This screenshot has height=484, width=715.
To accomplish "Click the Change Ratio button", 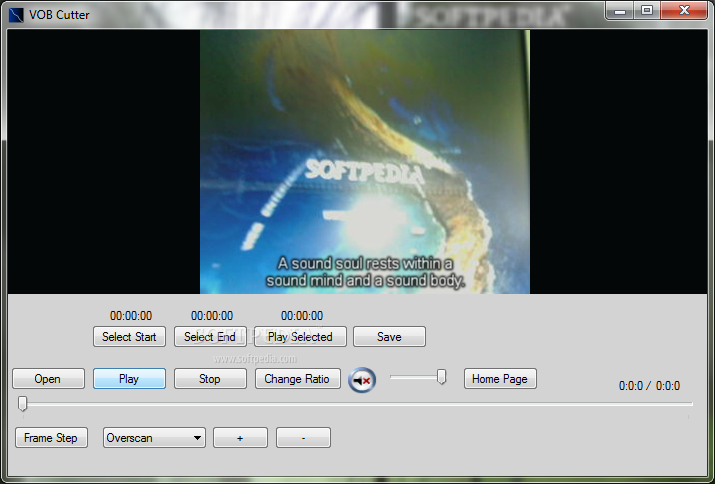I will coord(298,379).
